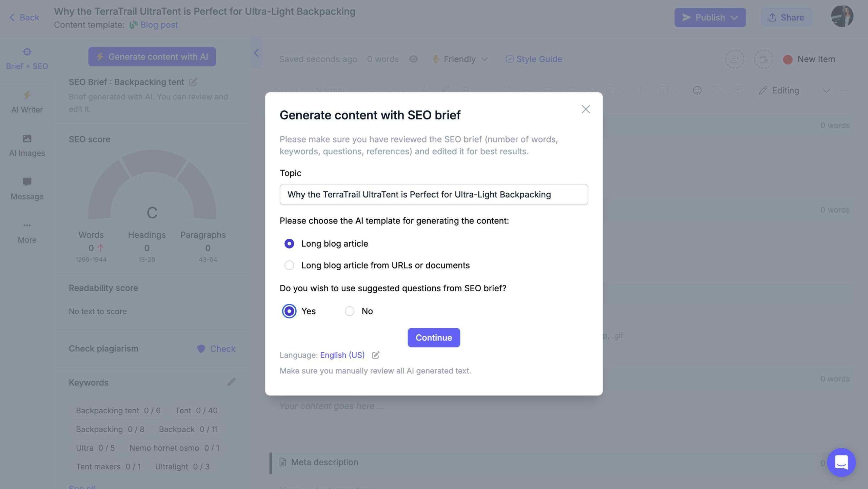The width and height of the screenshot is (868, 489).
Task: Click the Meta description document icon
Action: coord(282,462)
